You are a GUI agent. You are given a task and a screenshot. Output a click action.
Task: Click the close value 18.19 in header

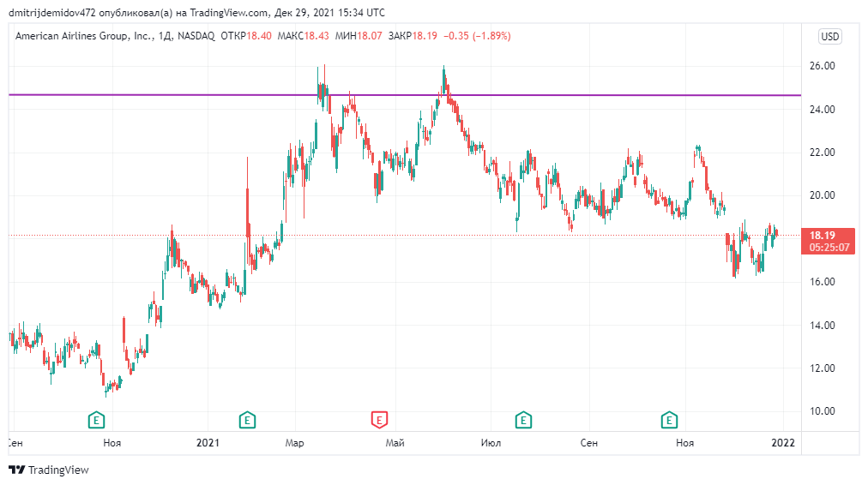[x=424, y=36]
